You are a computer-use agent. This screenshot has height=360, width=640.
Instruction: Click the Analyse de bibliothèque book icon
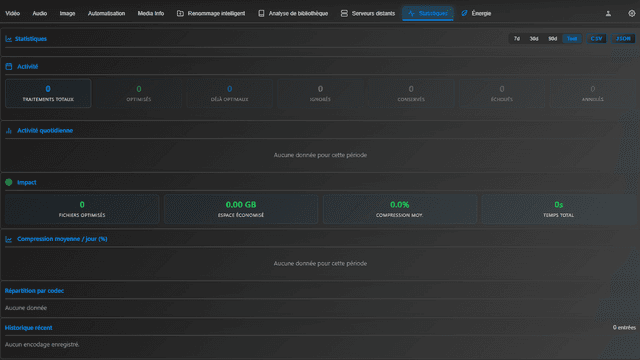[261, 13]
